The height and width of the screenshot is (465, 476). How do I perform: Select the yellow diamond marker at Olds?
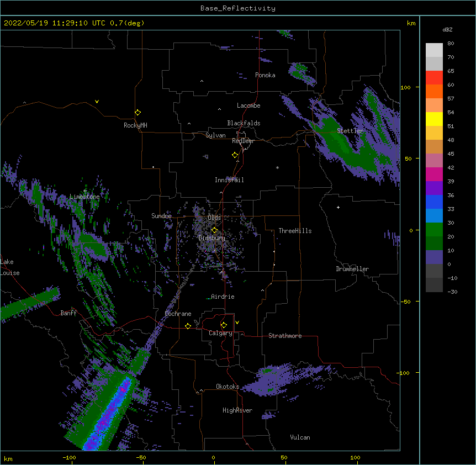214,230
